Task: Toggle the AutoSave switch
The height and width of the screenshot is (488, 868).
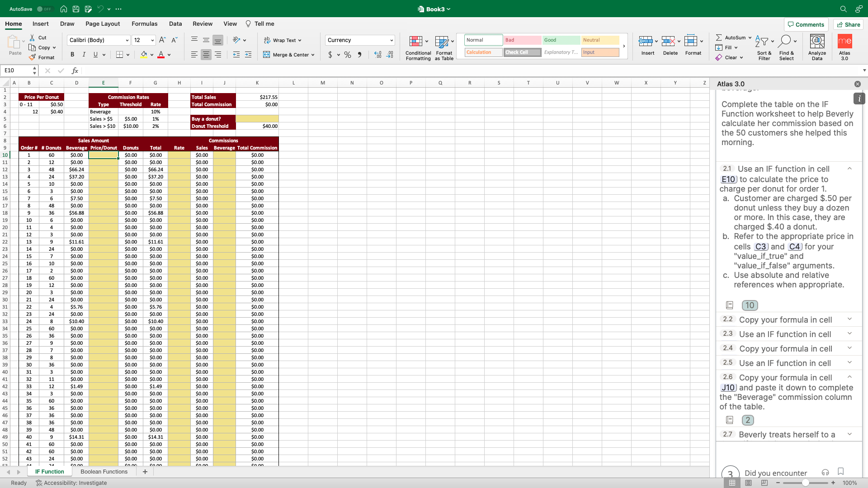Action: pyautogui.click(x=44, y=9)
